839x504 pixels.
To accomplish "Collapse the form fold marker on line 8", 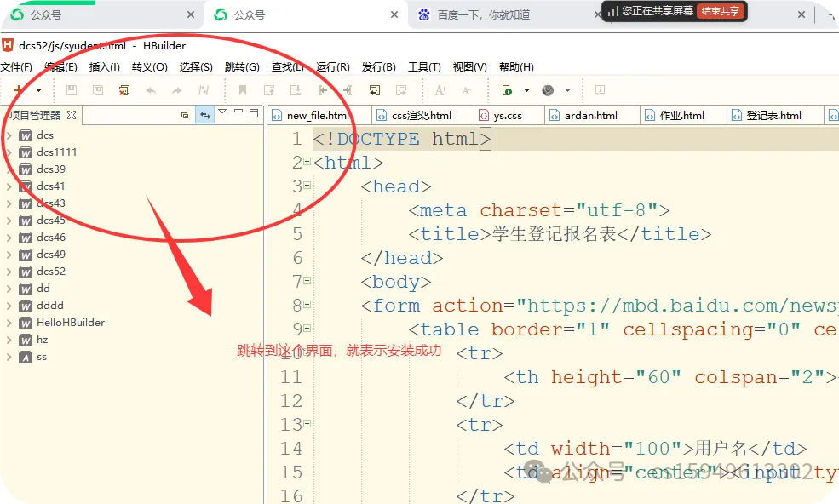I will (307, 305).
